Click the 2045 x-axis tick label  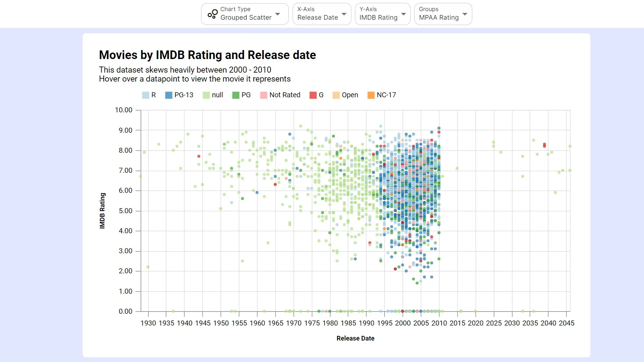[567, 323]
